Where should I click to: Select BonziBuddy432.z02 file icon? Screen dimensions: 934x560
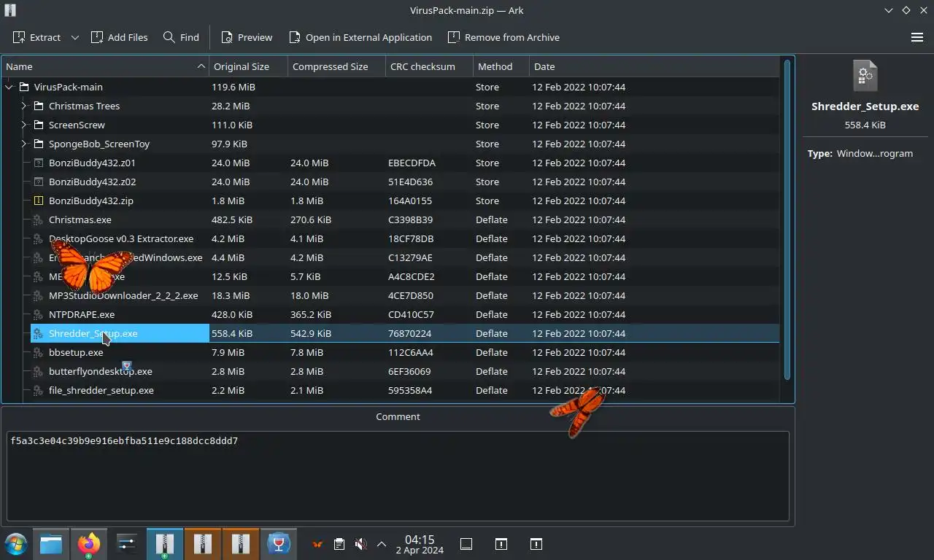click(39, 182)
